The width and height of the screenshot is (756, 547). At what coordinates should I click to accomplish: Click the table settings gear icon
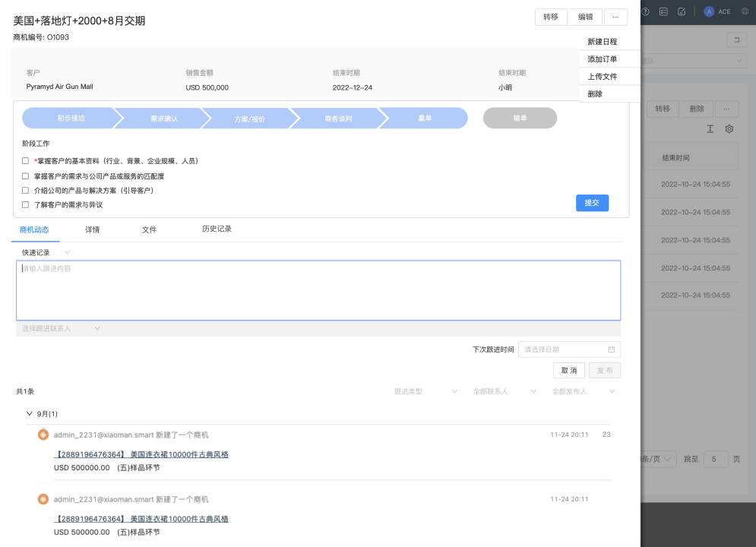[729, 129]
